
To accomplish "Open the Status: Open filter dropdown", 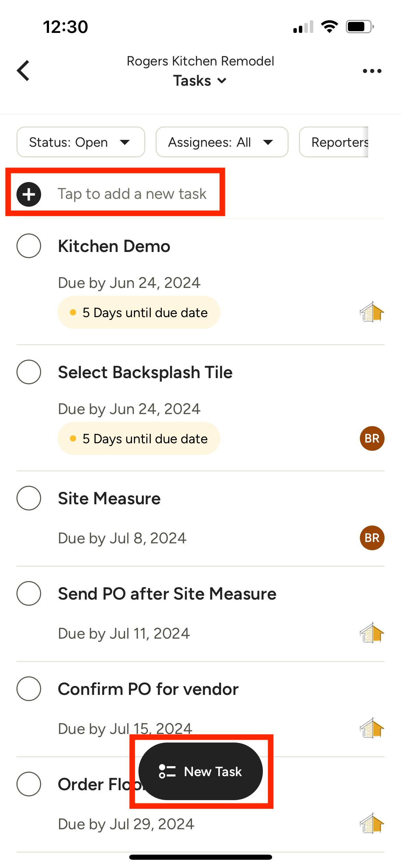I will [x=81, y=142].
